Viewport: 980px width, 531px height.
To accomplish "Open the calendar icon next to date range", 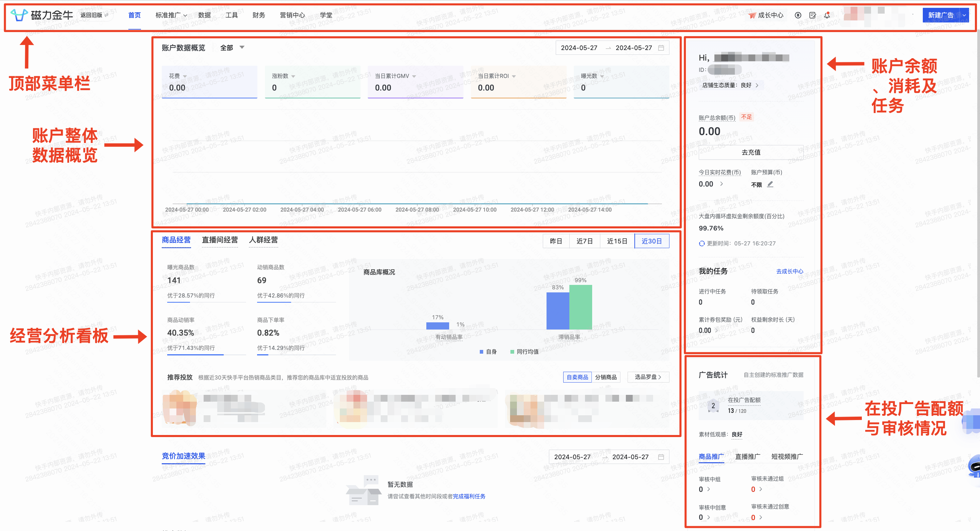I will coord(662,48).
